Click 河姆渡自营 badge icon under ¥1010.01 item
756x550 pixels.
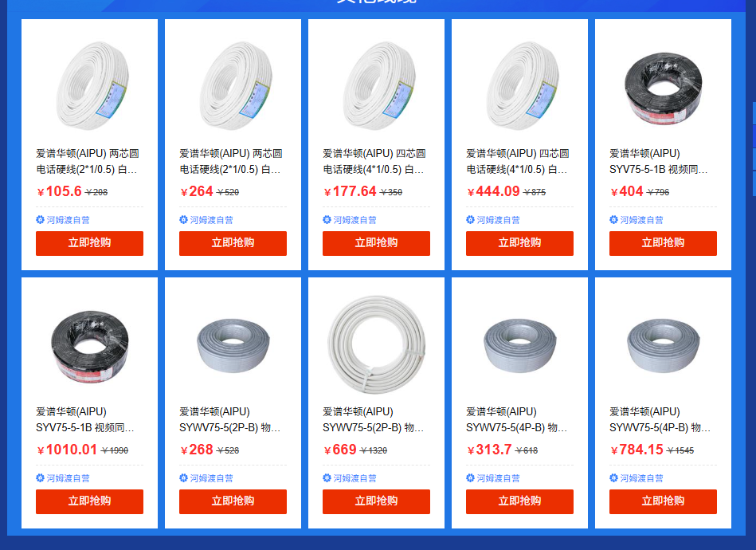[x=40, y=477]
